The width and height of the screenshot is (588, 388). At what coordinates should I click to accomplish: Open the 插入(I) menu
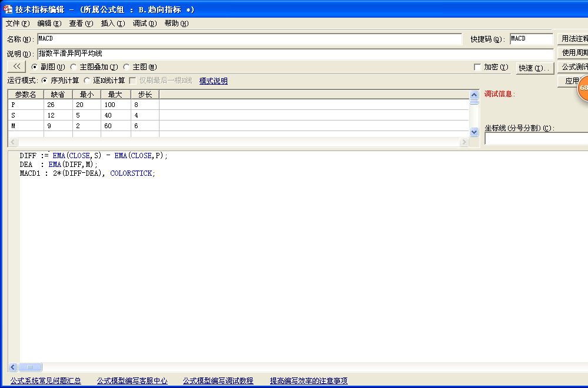(x=113, y=24)
